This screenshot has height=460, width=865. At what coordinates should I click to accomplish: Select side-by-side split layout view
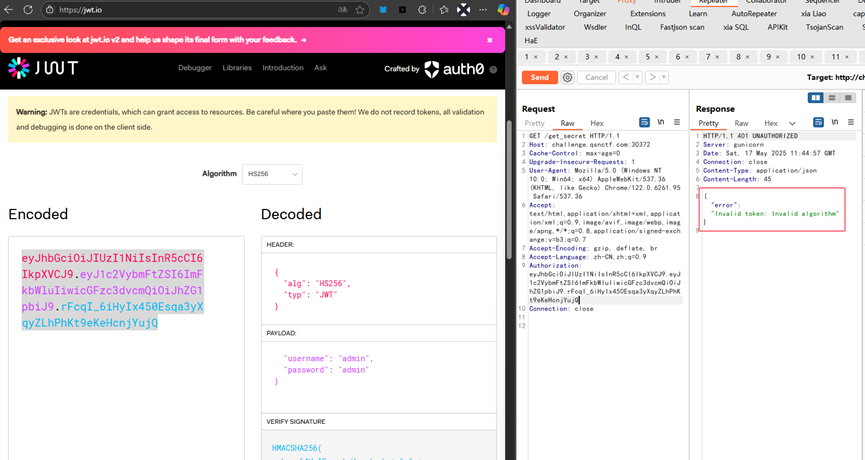pyautogui.click(x=815, y=98)
